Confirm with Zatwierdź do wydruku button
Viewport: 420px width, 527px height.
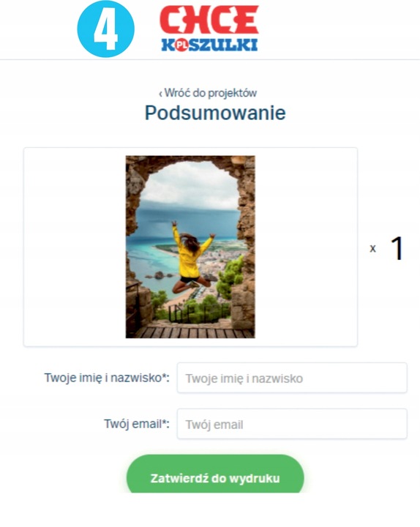[x=215, y=474]
